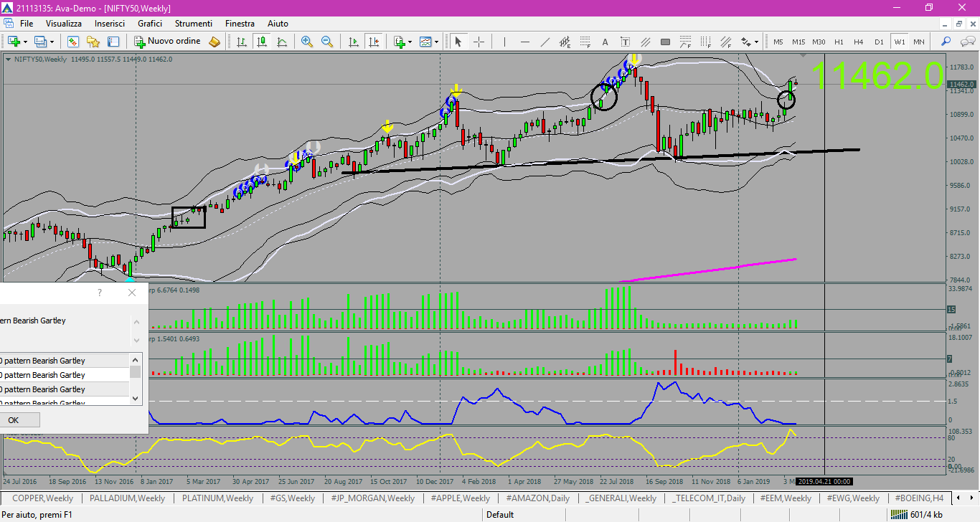Viewport: 980px width, 522px height.
Task: Switch to M15 timeframe
Action: tap(798, 42)
